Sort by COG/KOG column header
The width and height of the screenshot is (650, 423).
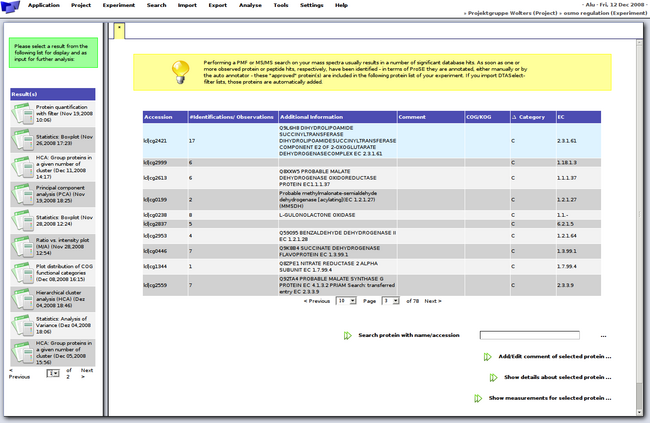pos(488,117)
